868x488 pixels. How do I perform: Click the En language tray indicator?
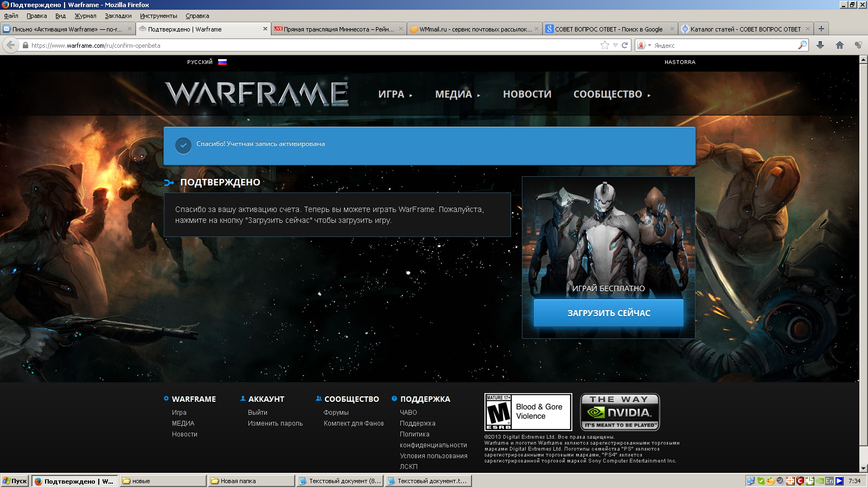click(x=829, y=481)
